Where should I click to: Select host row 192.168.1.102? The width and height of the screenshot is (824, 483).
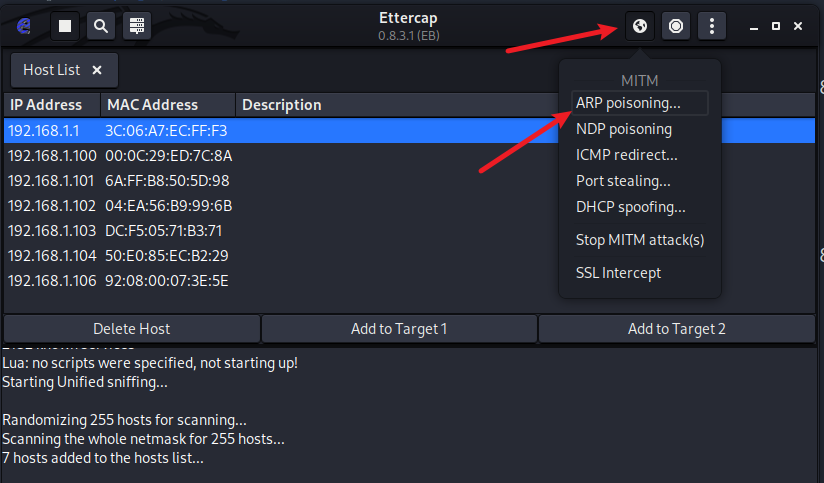click(409, 205)
